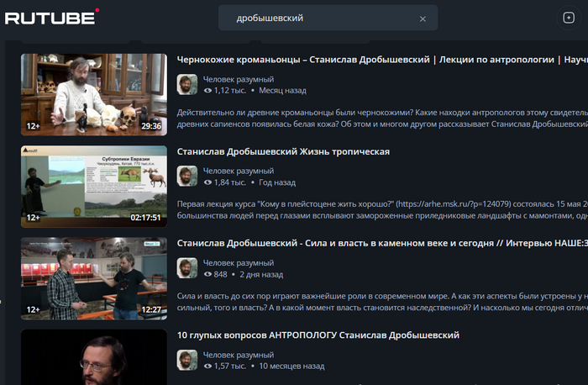Click the 29:36 duration badge
This screenshot has width=588, height=385.
point(151,126)
